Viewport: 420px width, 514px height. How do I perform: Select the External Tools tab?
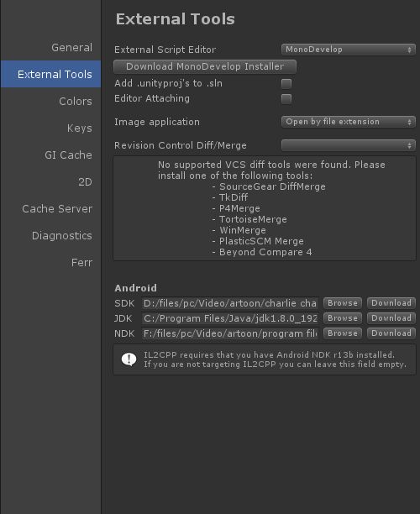point(50,74)
